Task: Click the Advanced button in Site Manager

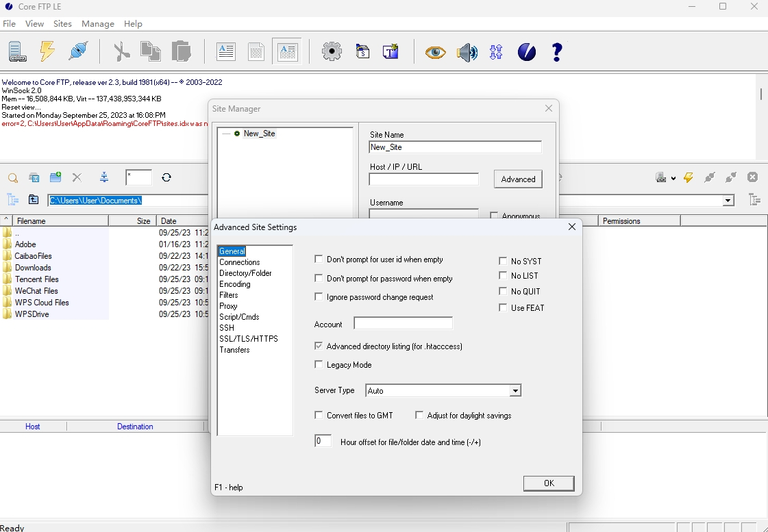Action: tap(518, 179)
